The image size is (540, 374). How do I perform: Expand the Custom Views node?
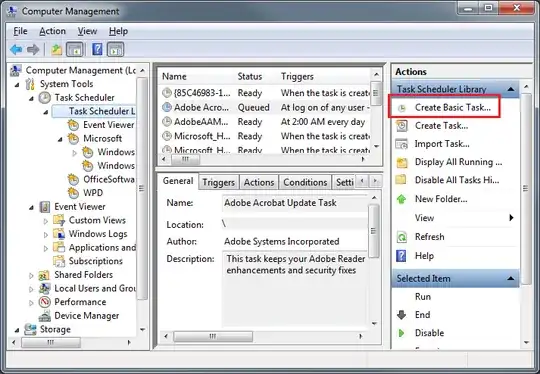pyautogui.click(x=46, y=221)
